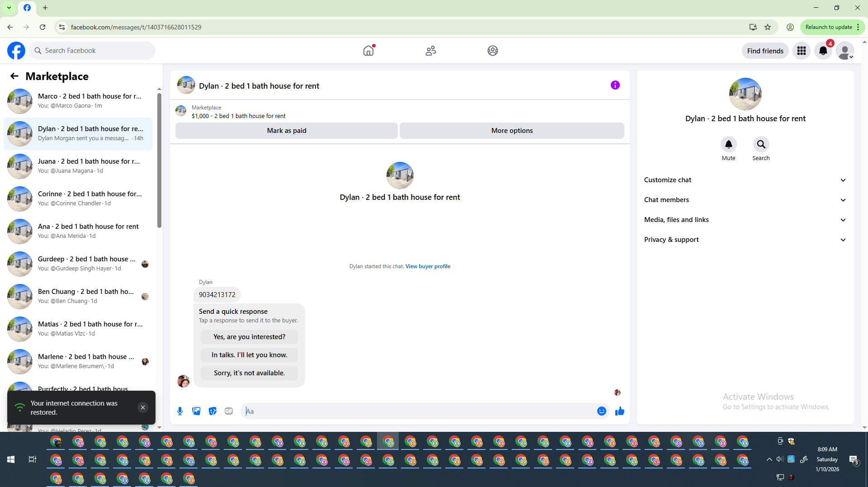Expand Privacy & support section
Screen dimensions: 868x487
click(745, 240)
